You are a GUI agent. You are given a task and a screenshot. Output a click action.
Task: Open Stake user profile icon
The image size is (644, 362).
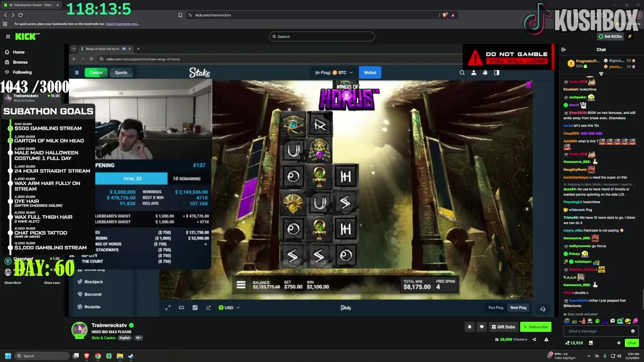(473, 72)
